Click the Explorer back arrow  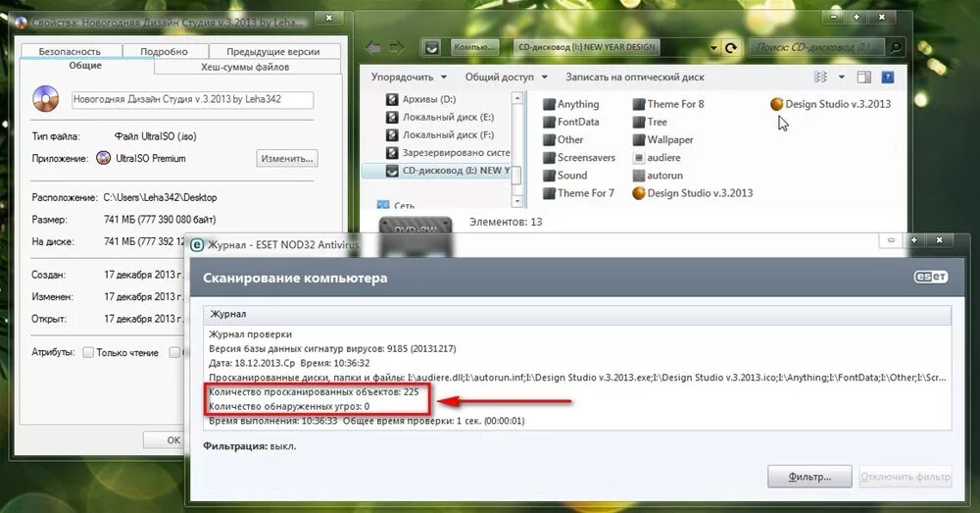373,47
